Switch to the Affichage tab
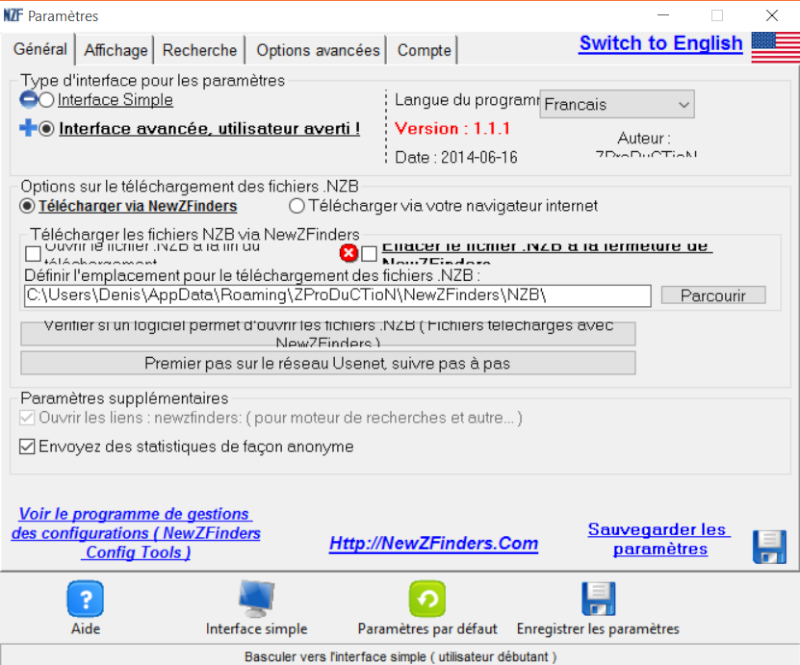The image size is (800, 665). point(116,51)
